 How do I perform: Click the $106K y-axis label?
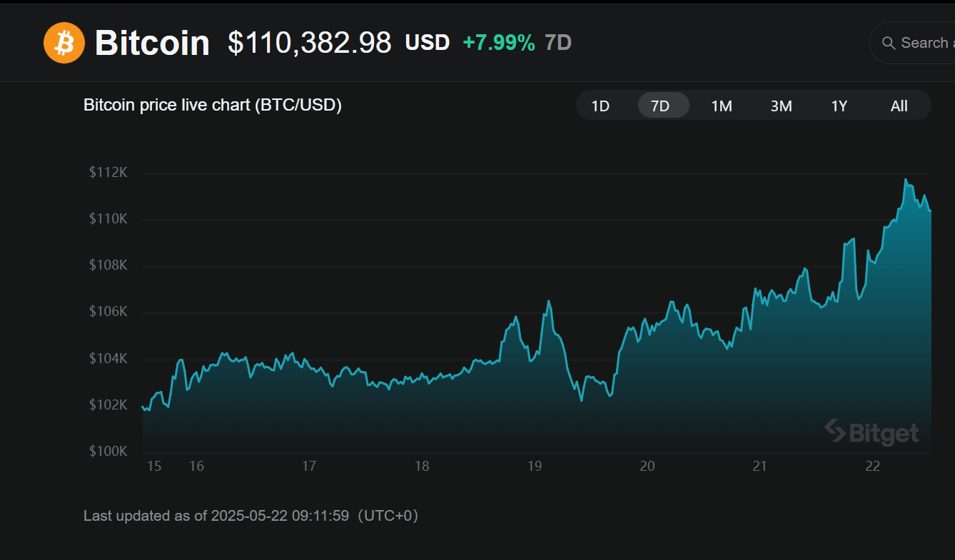coord(108,312)
